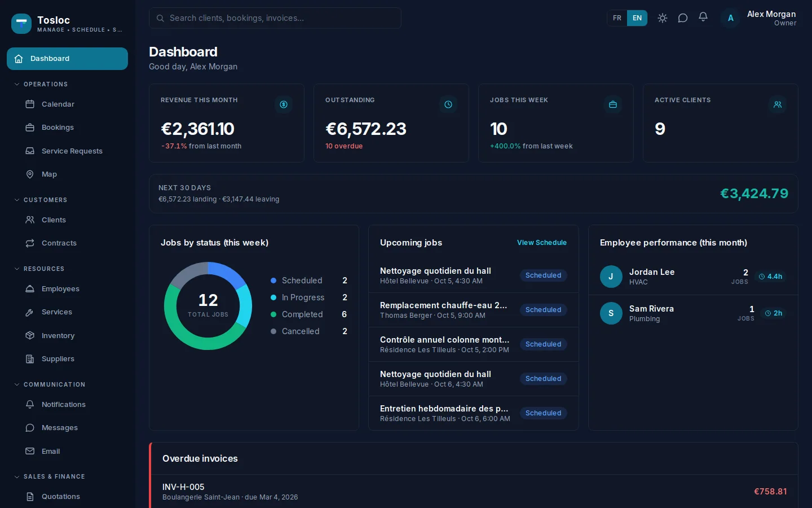Click the 12 total jobs donut chart

208,306
